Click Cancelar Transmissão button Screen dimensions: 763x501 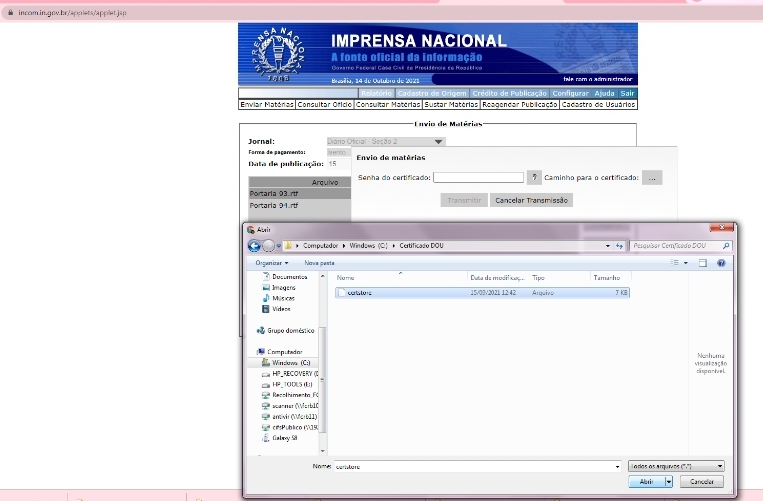[x=532, y=200]
